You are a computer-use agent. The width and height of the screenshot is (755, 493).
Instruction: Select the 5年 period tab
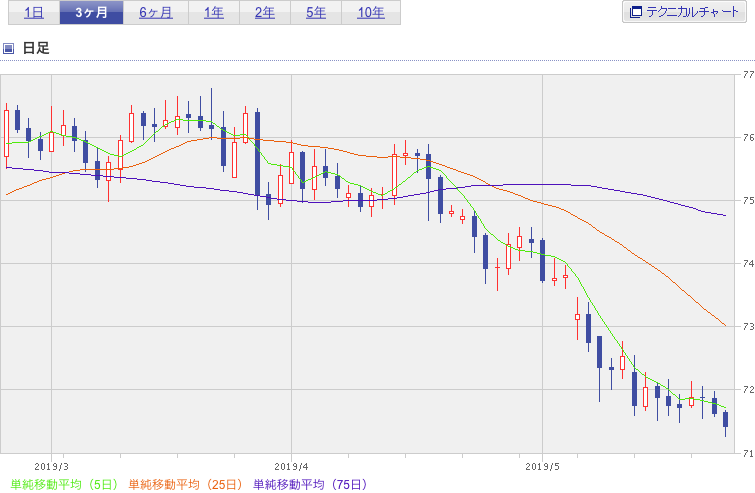coord(316,13)
